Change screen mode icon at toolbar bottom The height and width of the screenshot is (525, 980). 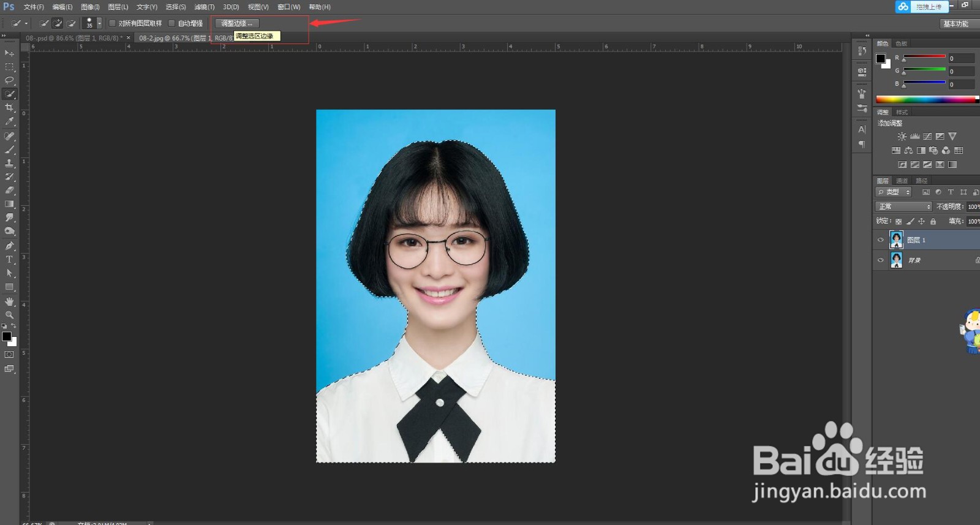pyautogui.click(x=9, y=369)
